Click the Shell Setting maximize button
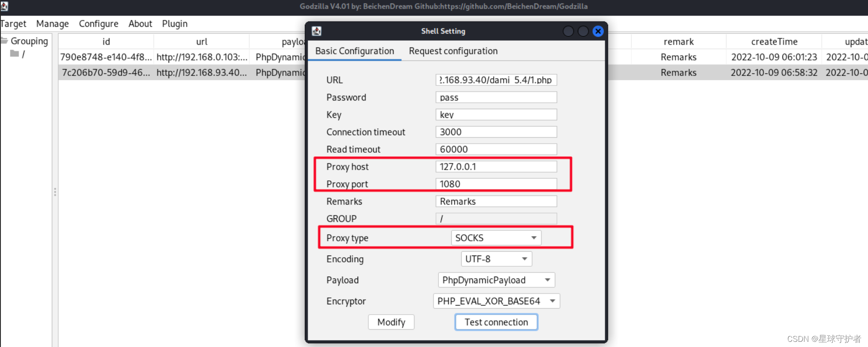Viewport: 868px width, 347px height. click(x=583, y=31)
